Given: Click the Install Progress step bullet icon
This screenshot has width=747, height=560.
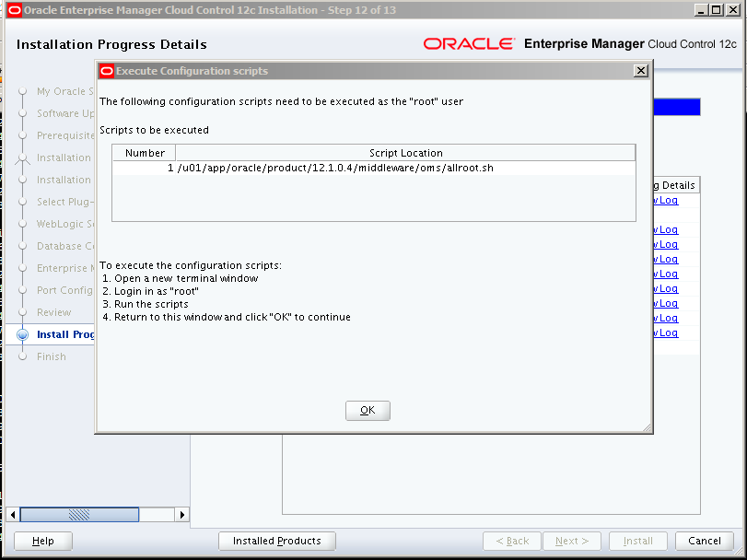Looking at the screenshot, I should (x=22, y=334).
